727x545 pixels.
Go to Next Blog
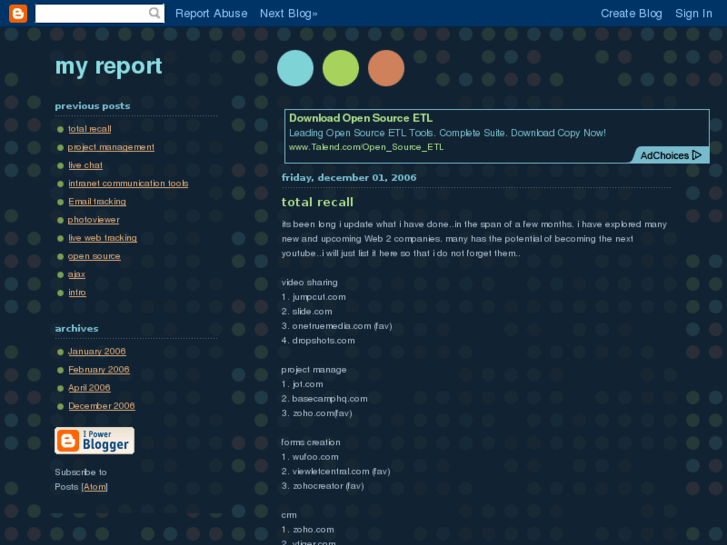pyautogui.click(x=288, y=13)
